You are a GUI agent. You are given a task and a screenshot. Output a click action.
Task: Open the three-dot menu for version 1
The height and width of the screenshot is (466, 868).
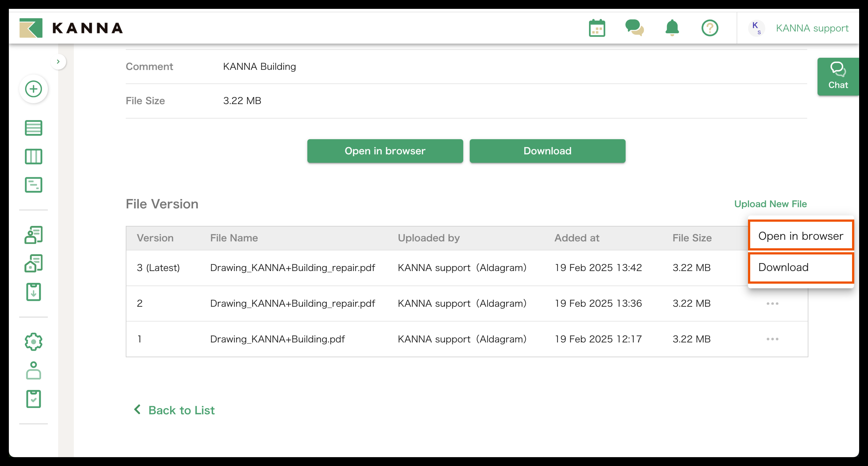coord(772,339)
